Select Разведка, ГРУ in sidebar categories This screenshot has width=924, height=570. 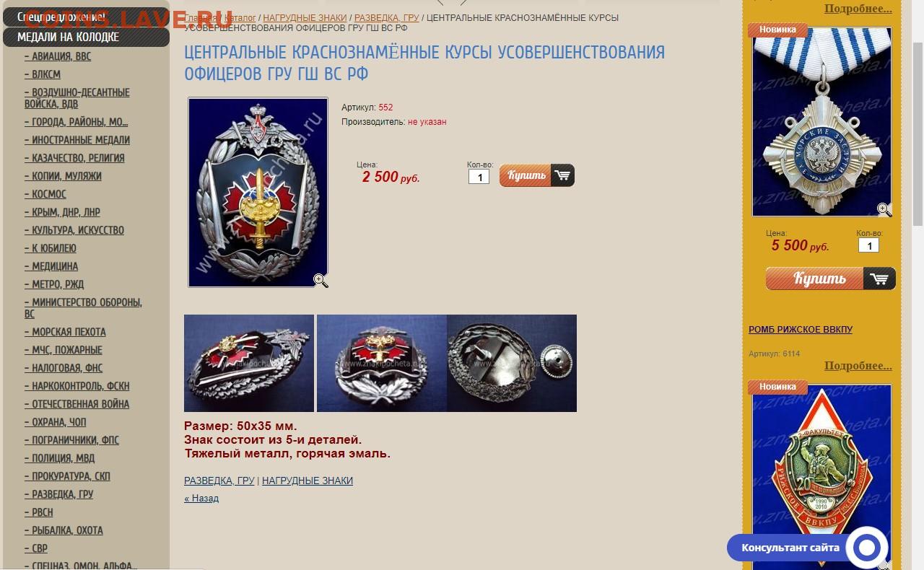(58, 494)
